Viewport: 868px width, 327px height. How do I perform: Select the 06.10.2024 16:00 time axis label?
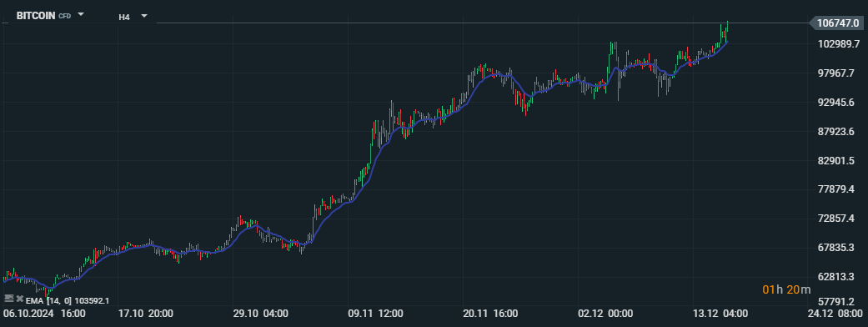(x=44, y=314)
